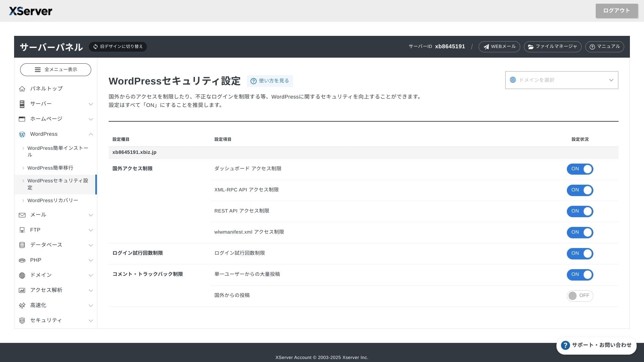Screen dimensions: 644x362
Task: Click the question mark icon in マニュアル
Action: (x=592, y=47)
